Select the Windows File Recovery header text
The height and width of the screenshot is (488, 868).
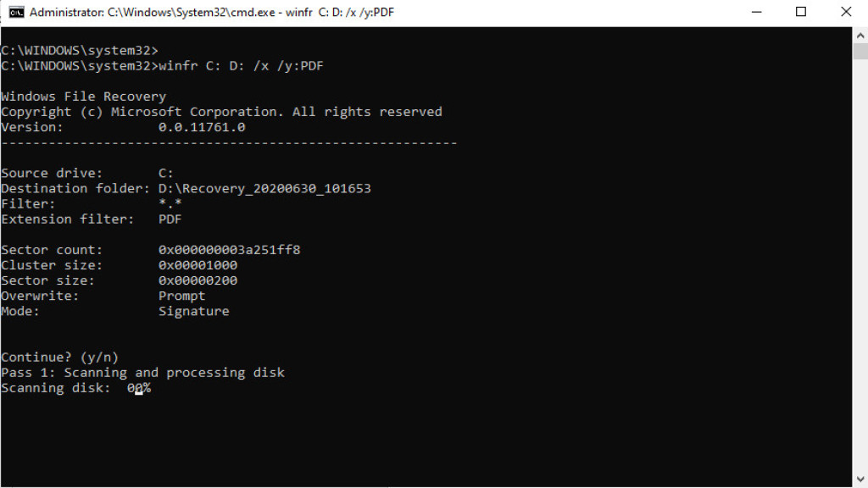click(83, 96)
